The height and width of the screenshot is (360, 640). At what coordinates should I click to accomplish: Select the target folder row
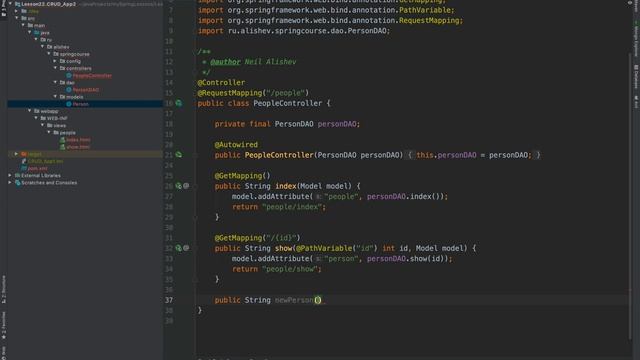[x=85, y=154]
